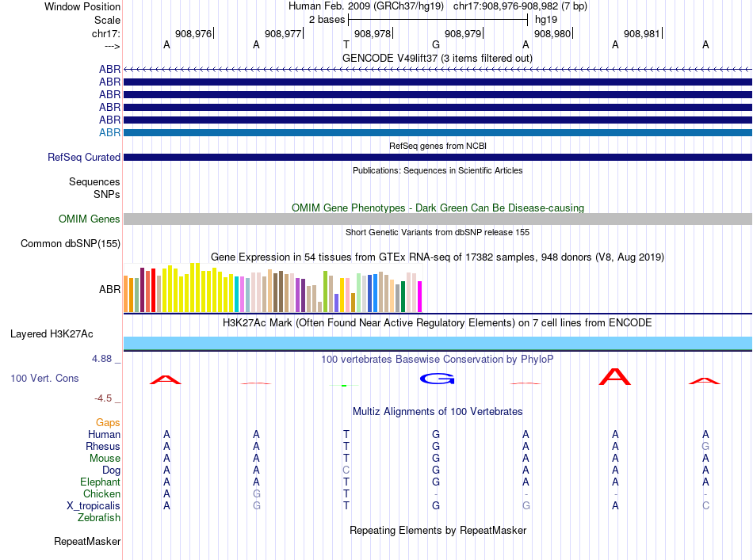Open Repeating Elements by RepeatMasker title

pos(438,531)
